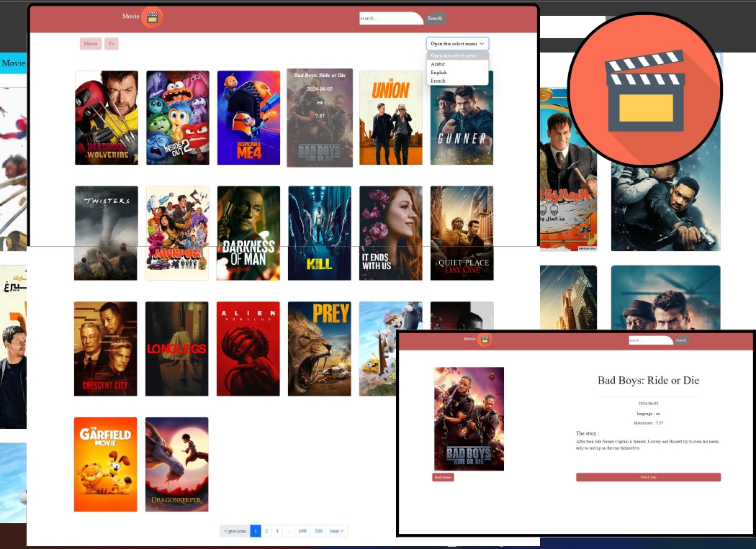Viewport: 756px width, 549px height.
Task: Click the 'Movie' brand text in main header
Action: point(130,17)
